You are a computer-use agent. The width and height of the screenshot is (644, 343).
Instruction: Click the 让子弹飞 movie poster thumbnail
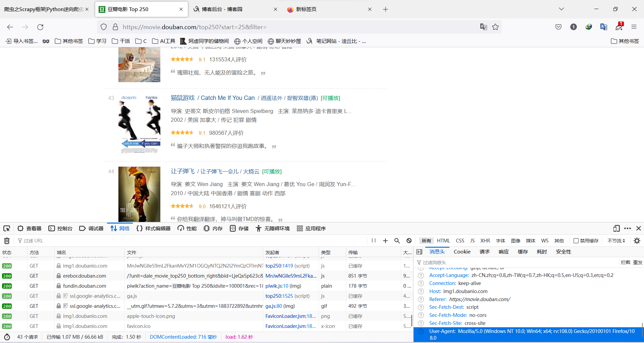pyautogui.click(x=139, y=194)
